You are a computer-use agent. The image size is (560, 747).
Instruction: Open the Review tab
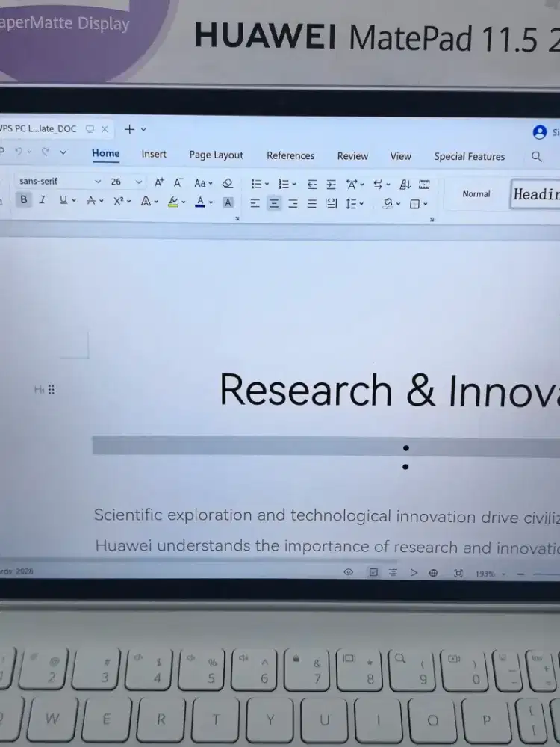pos(353,156)
